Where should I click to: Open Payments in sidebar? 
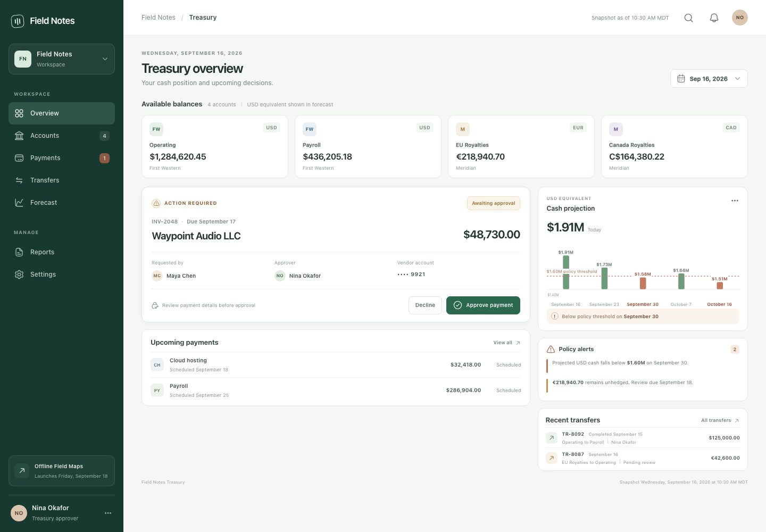(62, 158)
